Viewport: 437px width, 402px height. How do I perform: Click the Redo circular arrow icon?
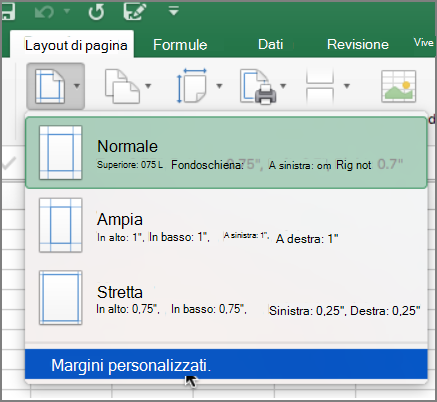pyautogui.click(x=96, y=12)
